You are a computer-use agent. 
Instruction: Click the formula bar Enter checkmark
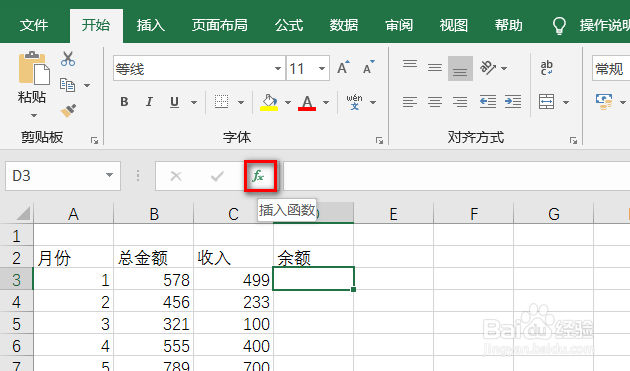pyautogui.click(x=217, y=176)
